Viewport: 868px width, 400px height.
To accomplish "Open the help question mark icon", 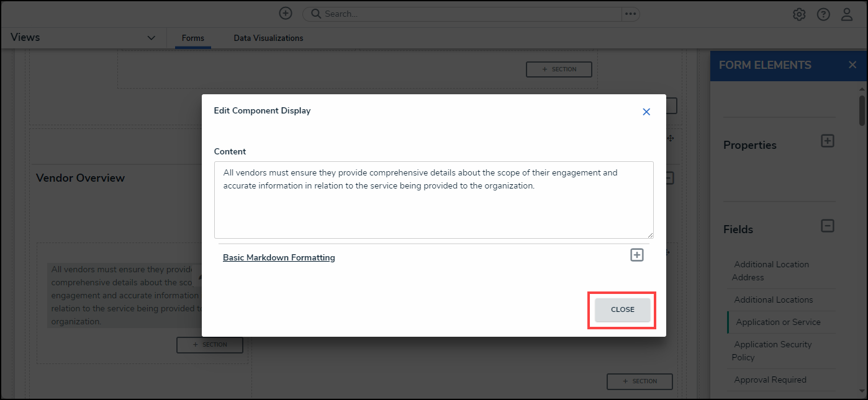I will [823, 14].
